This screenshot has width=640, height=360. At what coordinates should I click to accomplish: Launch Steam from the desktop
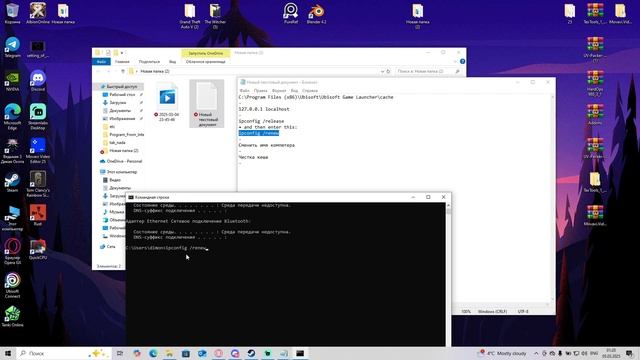(x=12, y=182)
